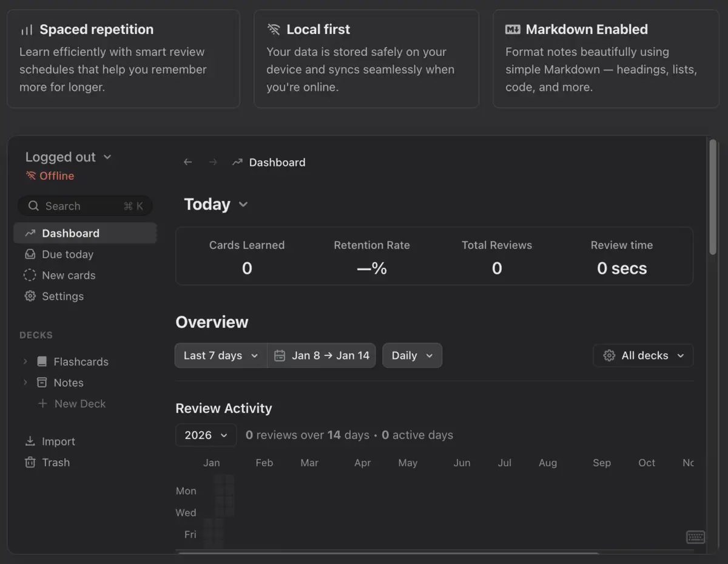Click the back arrow navigation icon
This screenshot has height=564, width=728.
[188, 162]
